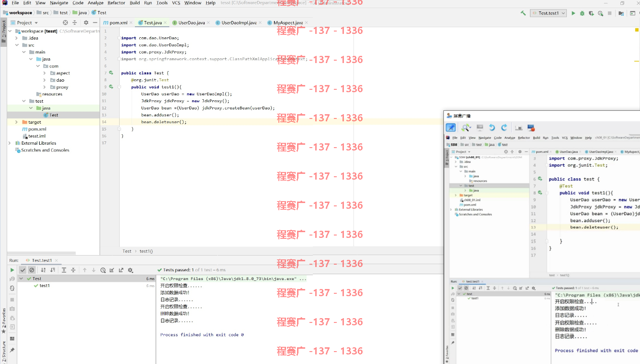Expand the aspect package
Screen dimensions: 640x364
(x=45, y=73)
